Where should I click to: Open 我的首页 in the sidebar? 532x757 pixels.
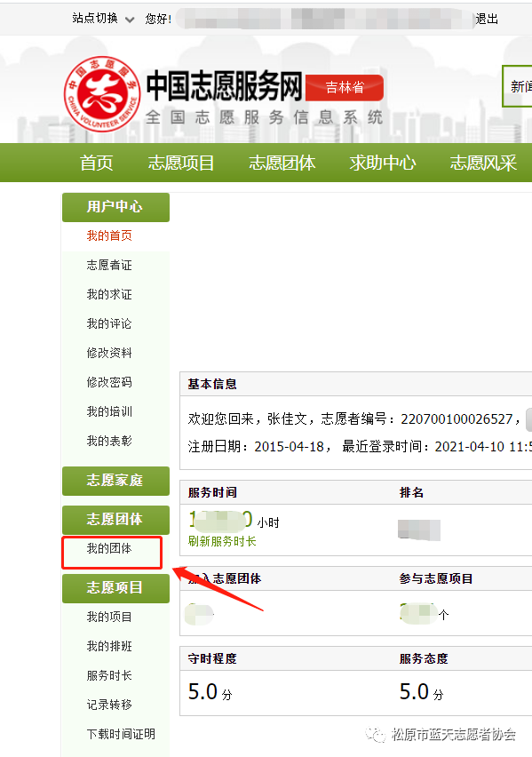pyautogui.click(x=109, y=235)
